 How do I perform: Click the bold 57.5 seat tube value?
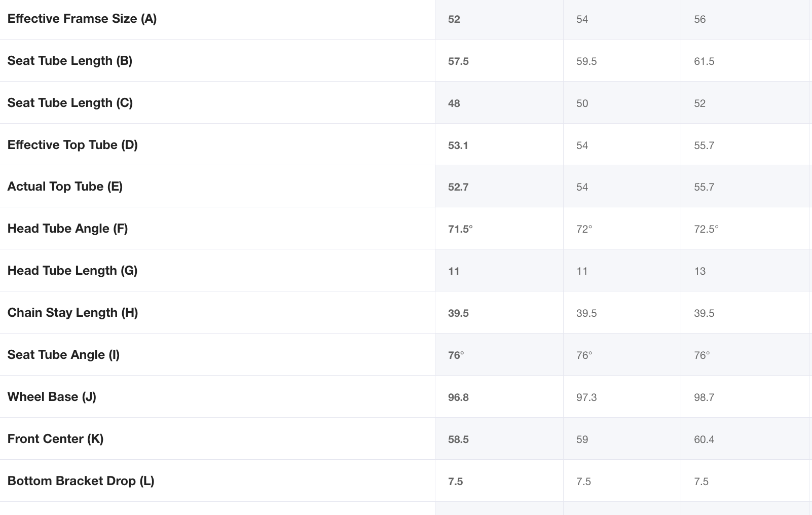(458, 61)
